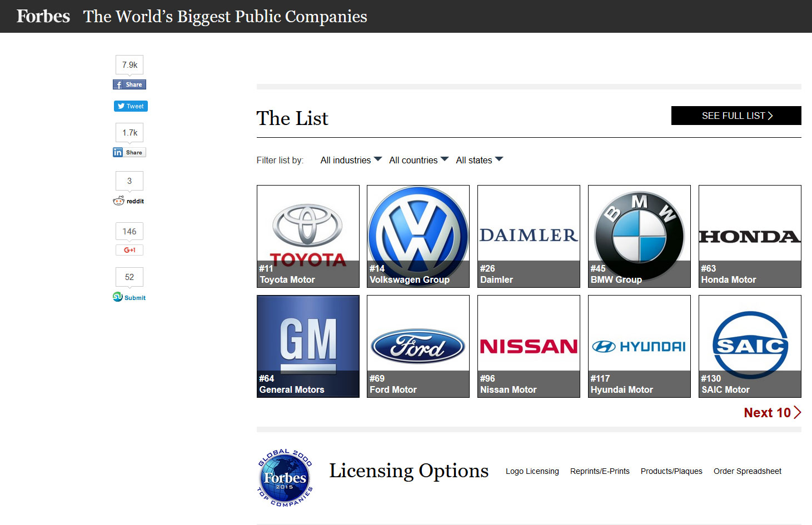Open the BMW Group tile
Screen dimensions: 812x525
click(639, 236)
